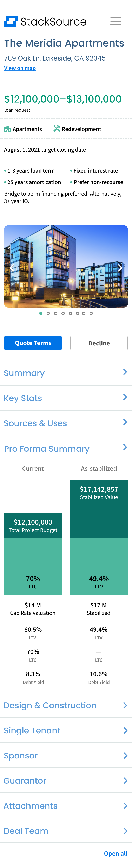Open the Design & Construction section

(x=66, y=705)
